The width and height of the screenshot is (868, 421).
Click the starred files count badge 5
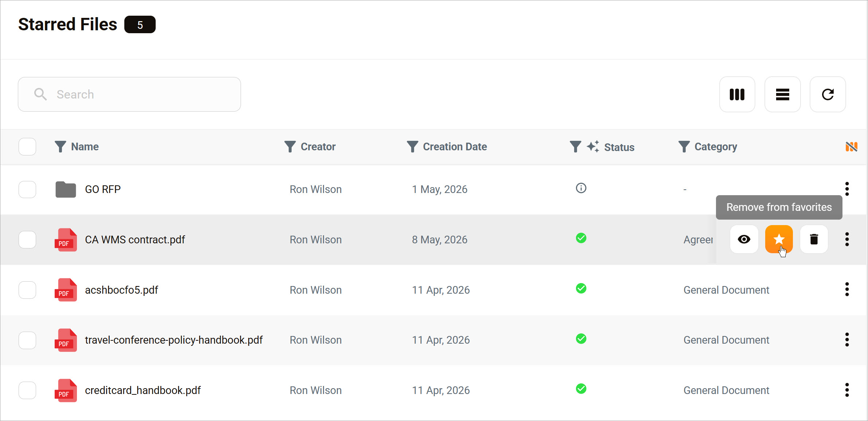coord(140,24)
